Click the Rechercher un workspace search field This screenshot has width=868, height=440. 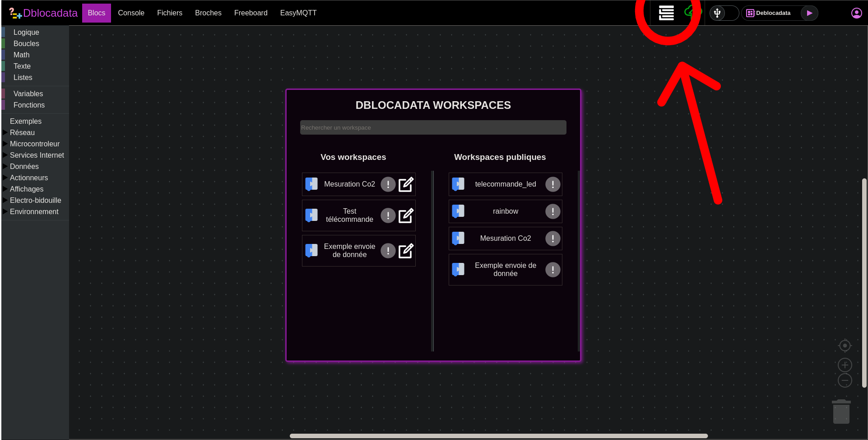433,127
